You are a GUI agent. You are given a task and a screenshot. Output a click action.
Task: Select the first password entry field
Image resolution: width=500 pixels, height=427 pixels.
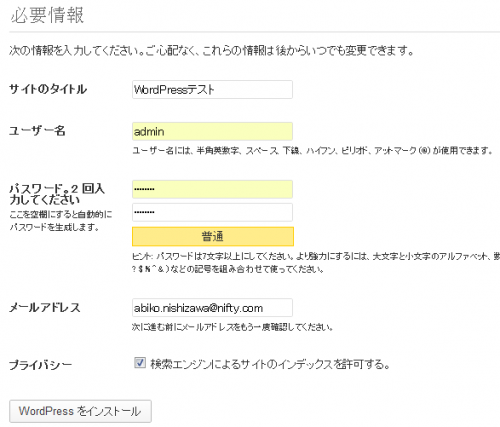pyautogui.click(x=212, y=189)
